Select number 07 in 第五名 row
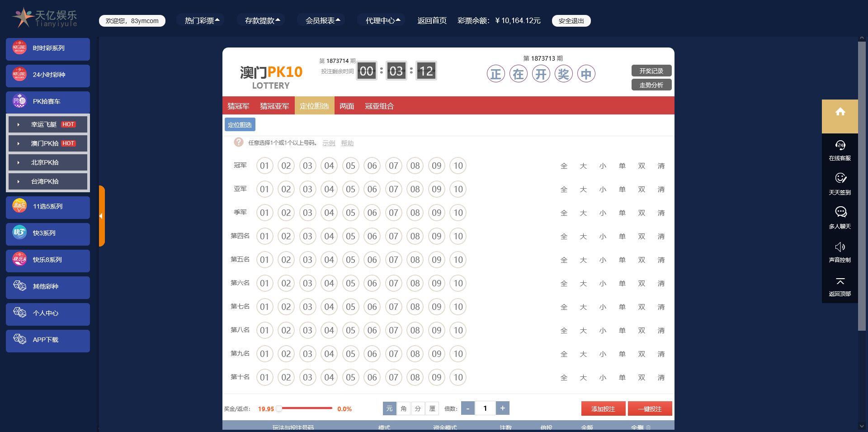 pyautogui.click(x=393, y=260)
